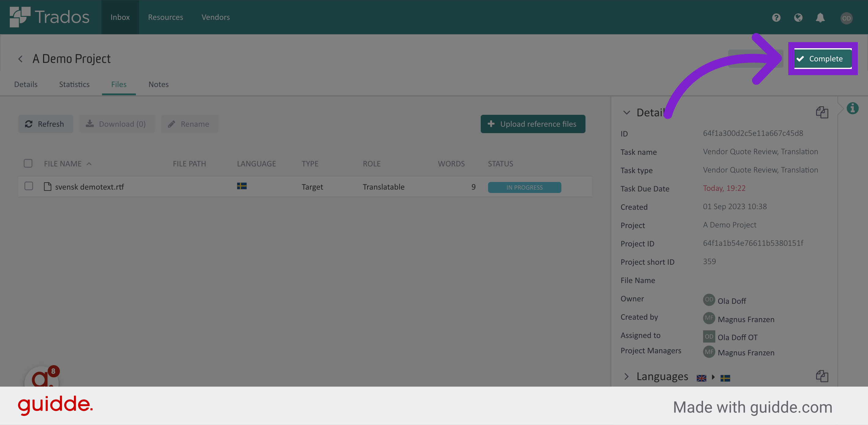
Task: Click the MF avatar beside Created by
Action: [x=709, y=318]
